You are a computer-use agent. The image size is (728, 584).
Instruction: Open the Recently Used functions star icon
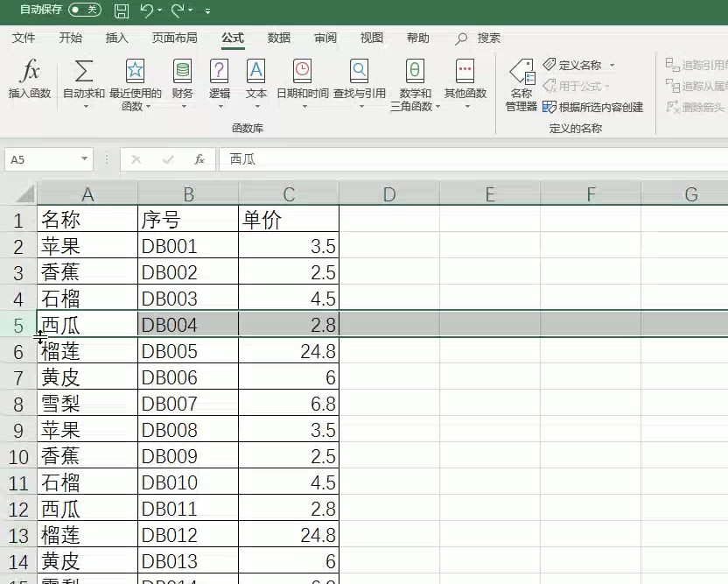[135, 72]
